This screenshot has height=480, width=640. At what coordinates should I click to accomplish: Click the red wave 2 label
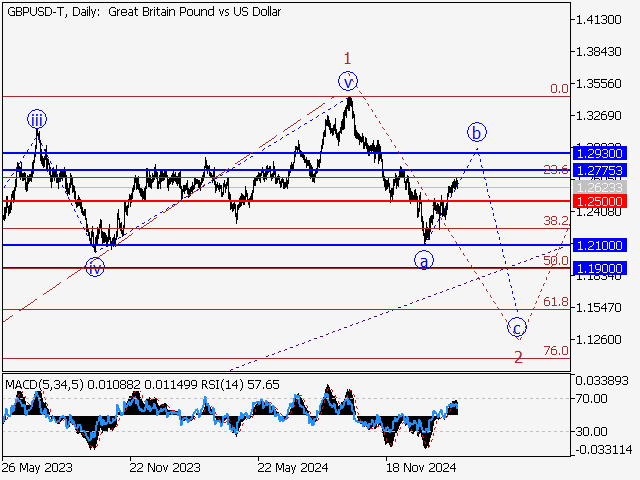coord(518,356)
